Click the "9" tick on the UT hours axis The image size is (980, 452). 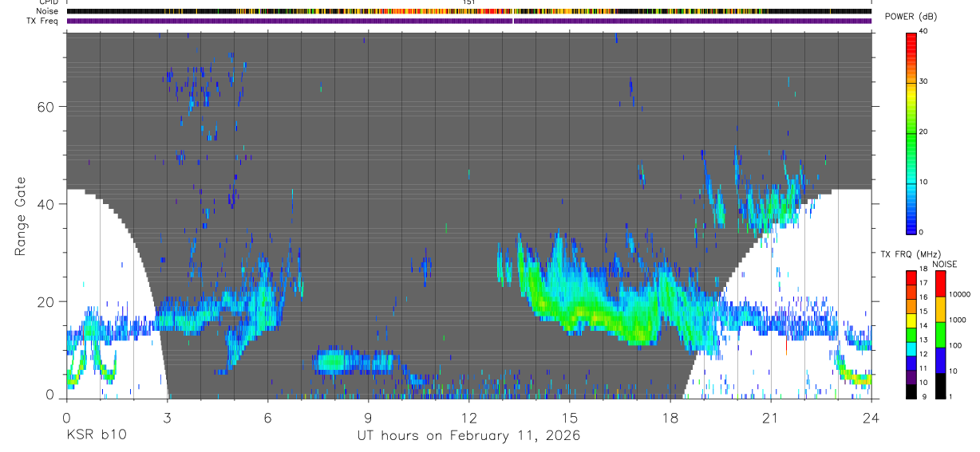pos(368,417)
